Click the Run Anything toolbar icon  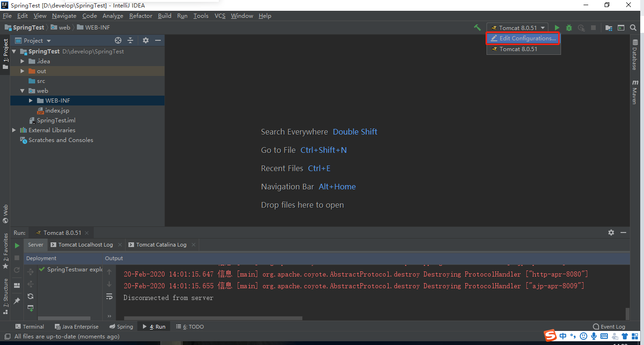click(x=621, y=28)
